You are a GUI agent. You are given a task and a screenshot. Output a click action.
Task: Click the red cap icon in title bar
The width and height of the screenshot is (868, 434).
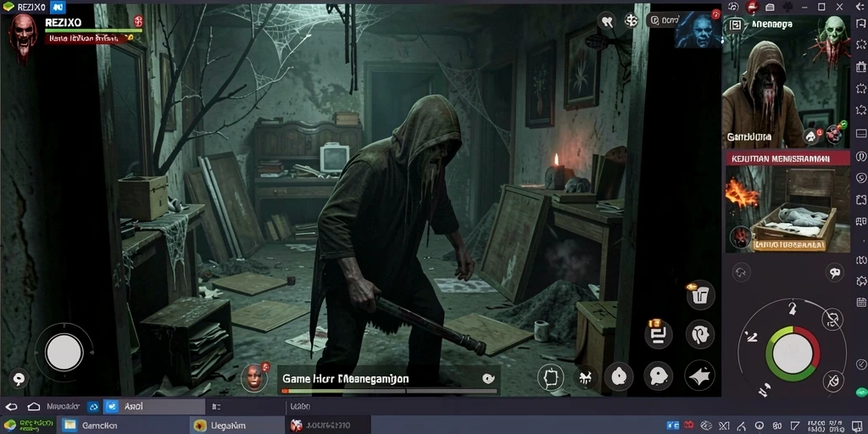tap(751, 7)
